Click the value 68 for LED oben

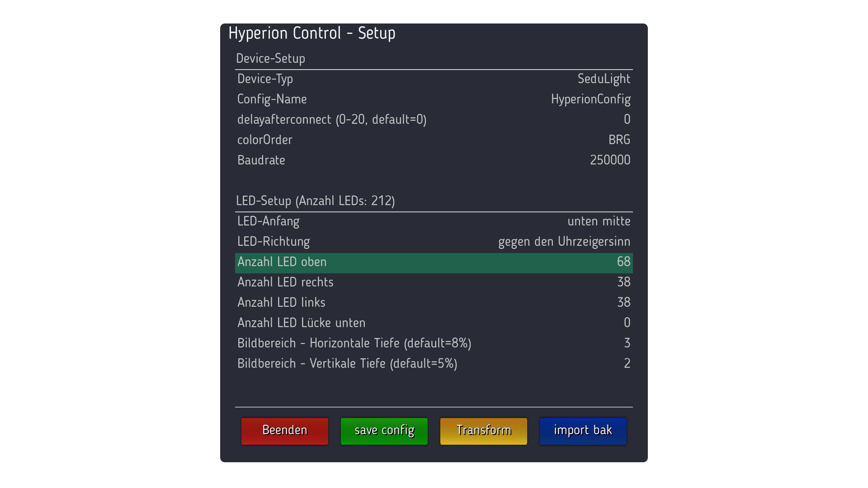click(624, 262)
